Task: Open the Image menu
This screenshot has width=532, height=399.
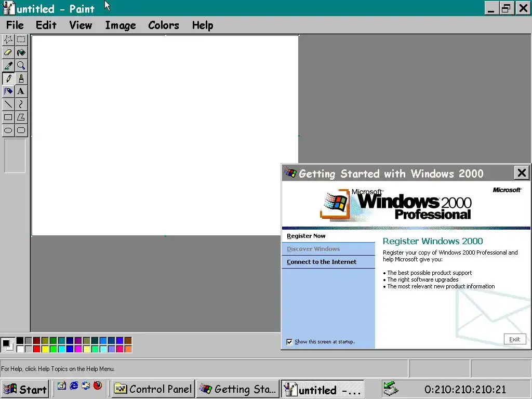Action: coord(121,25)
